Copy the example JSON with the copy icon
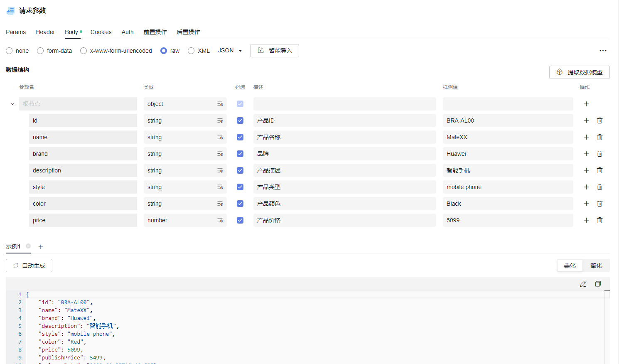Image resolution: width=619 pixels, height=364 pixels. coord(598,284)
